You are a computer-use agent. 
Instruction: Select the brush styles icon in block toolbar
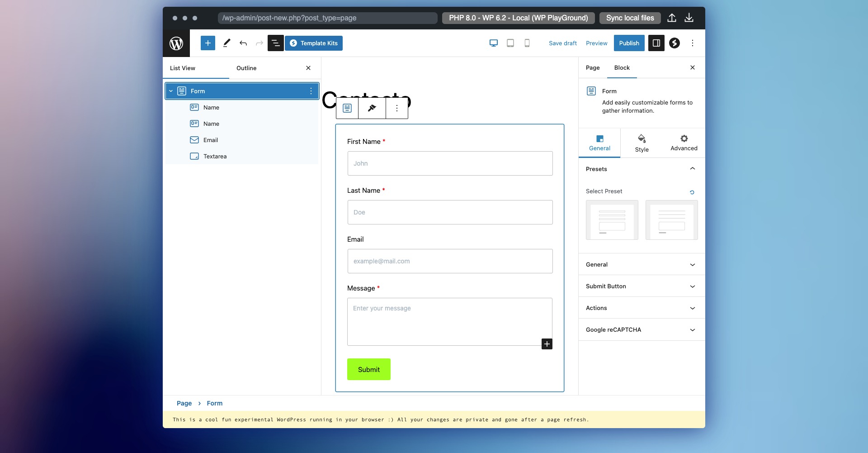372,108
